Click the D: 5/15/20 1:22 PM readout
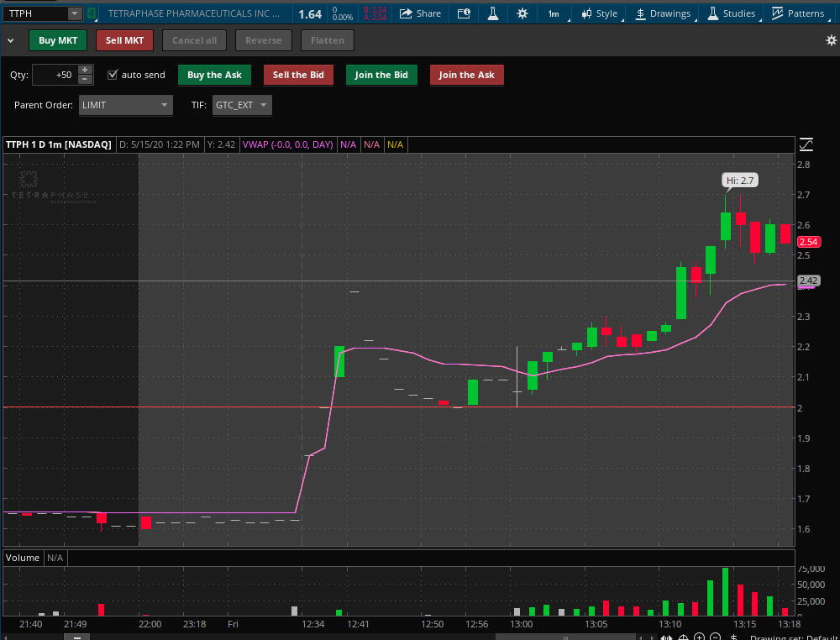The image size is (840, 640). (160, 144)
